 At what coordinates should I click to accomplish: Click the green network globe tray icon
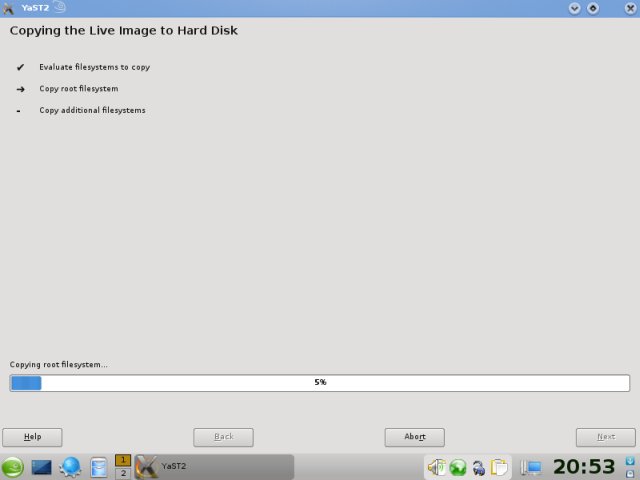tap(458, 467)
